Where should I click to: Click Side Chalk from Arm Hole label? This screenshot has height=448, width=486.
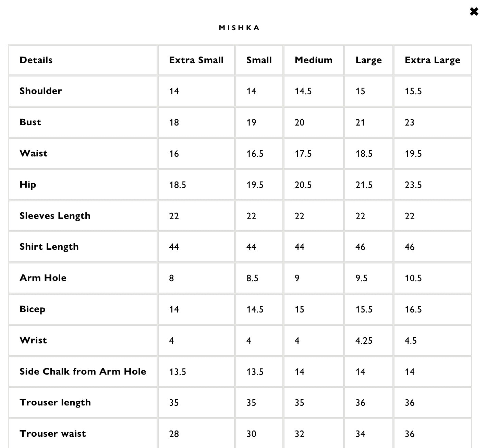coord(83,372)
